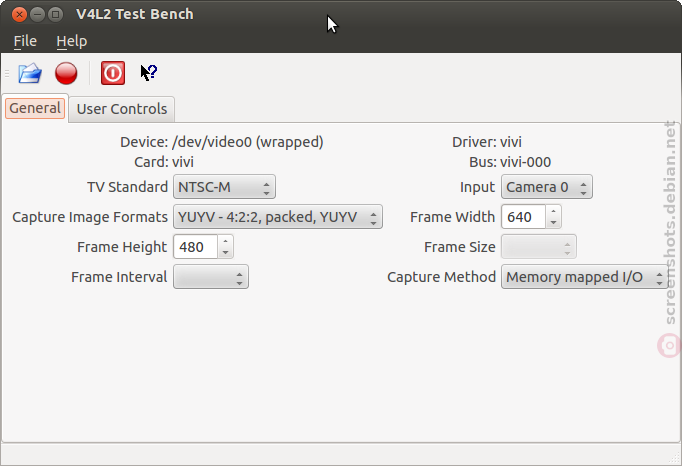Open the Input Camera 0 dropdown
682x466 pixels.
pyautogui.click(x=547, y=187)
